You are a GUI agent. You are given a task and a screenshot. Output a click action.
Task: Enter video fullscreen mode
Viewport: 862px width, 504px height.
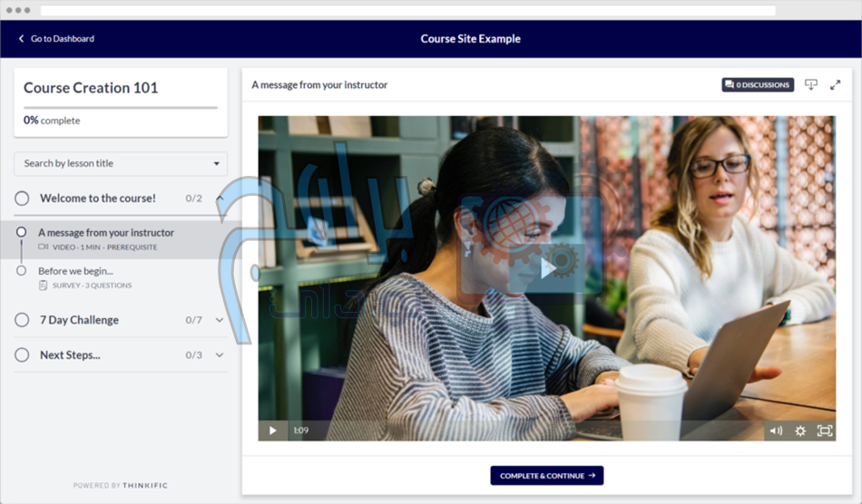[825, 431]
